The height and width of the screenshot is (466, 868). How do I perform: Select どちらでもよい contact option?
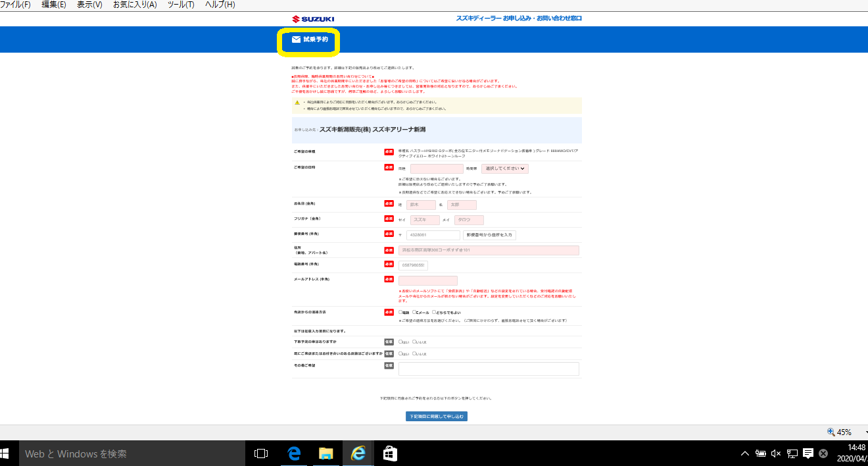point(434,312)
